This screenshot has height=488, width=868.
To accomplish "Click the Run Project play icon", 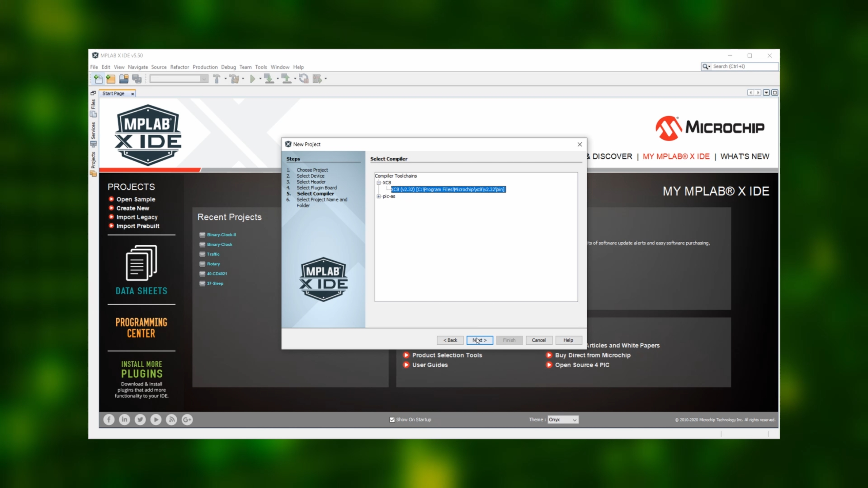I will coord(253,79).
